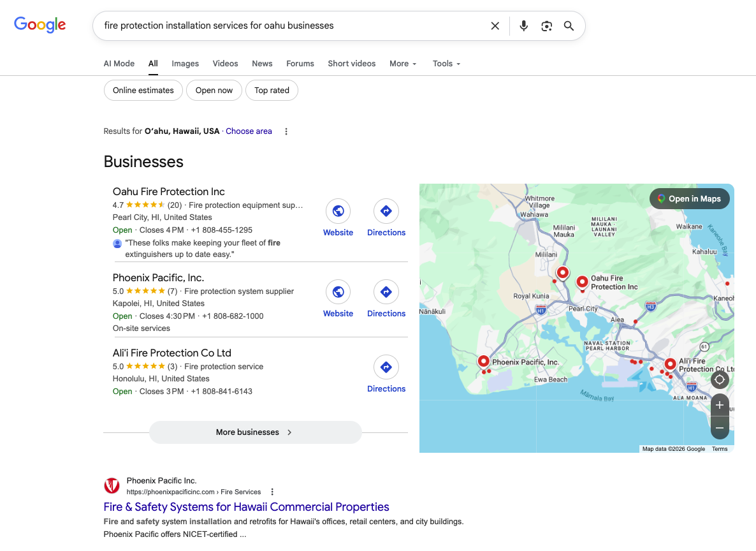This screenshot has width=756, height=551.
Task: Click the phoenixpacificinc.com URL breadcrumb
Action: 194,492
